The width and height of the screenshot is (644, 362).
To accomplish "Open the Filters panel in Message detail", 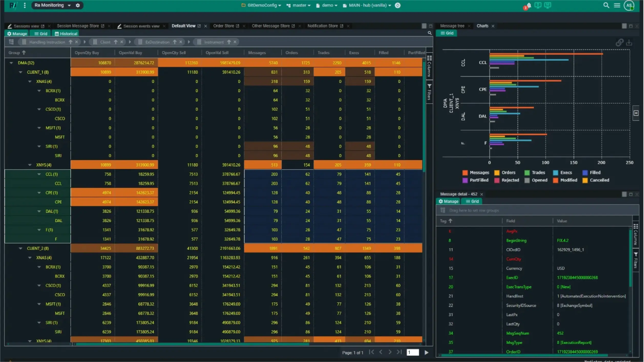I will [x=636, y=260].
